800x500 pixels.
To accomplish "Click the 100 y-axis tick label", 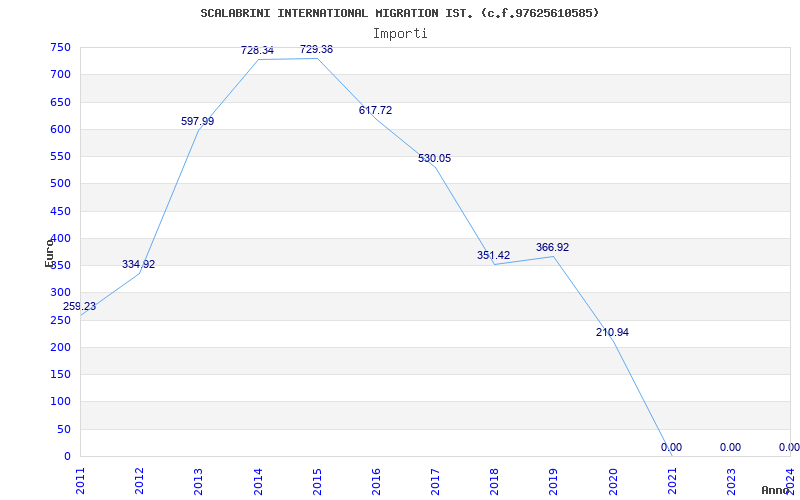I will click(x=60, y=402).
